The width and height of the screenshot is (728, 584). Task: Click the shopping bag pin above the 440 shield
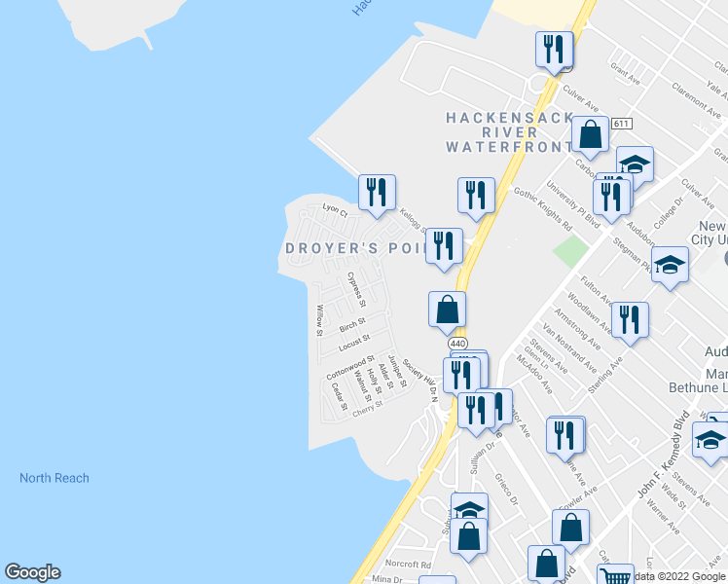(447, 310)
